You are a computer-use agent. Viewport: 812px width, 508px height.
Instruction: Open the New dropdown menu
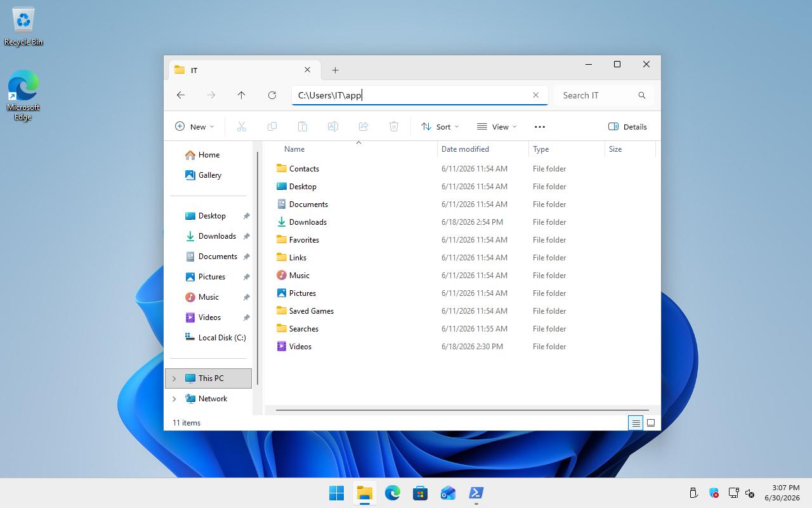pyautogui.click(x=195, y=127)
